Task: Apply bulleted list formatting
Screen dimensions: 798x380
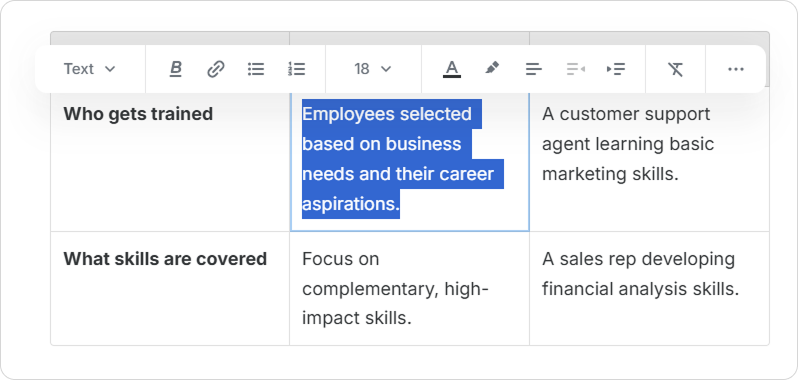Action: (256, 69)
